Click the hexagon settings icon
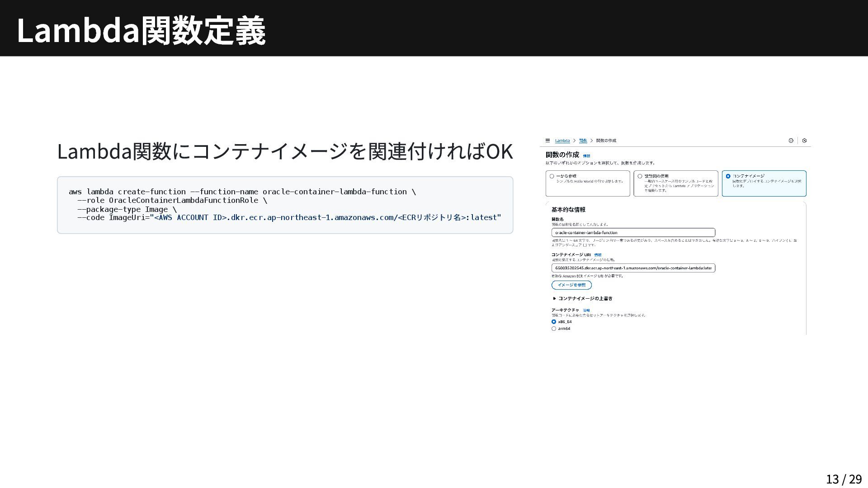The image size is (868, 488). click(804, 141)
